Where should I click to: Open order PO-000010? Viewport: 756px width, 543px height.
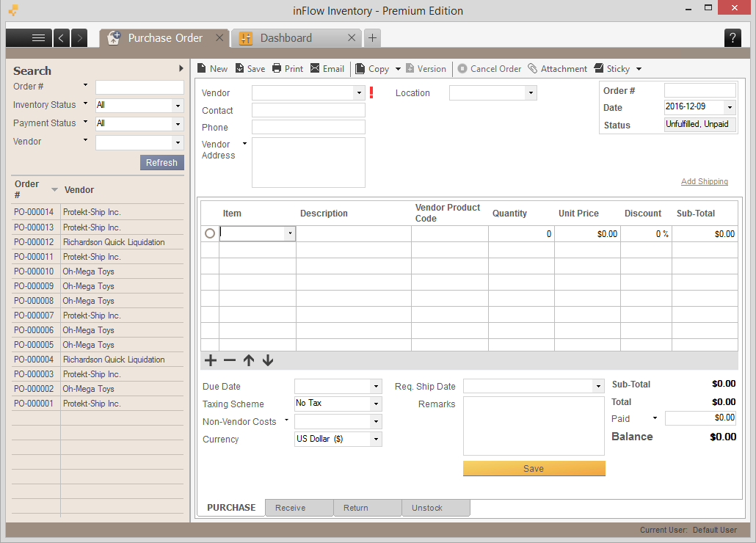[x=98, y=271]
